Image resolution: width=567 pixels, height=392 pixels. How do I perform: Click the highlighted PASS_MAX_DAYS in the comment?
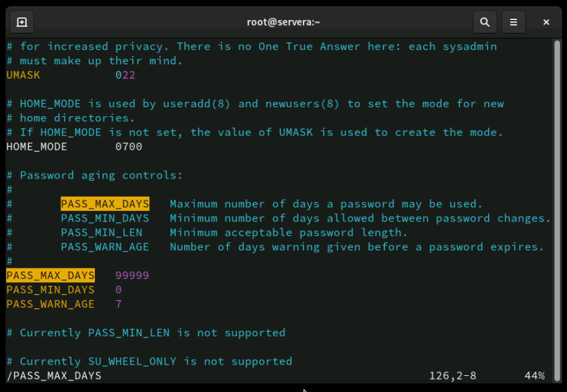(x=105, y=204)
